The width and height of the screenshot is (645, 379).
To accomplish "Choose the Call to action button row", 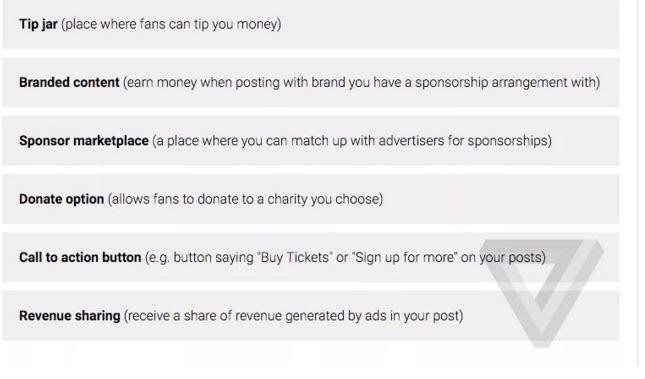I will (311, 257).
